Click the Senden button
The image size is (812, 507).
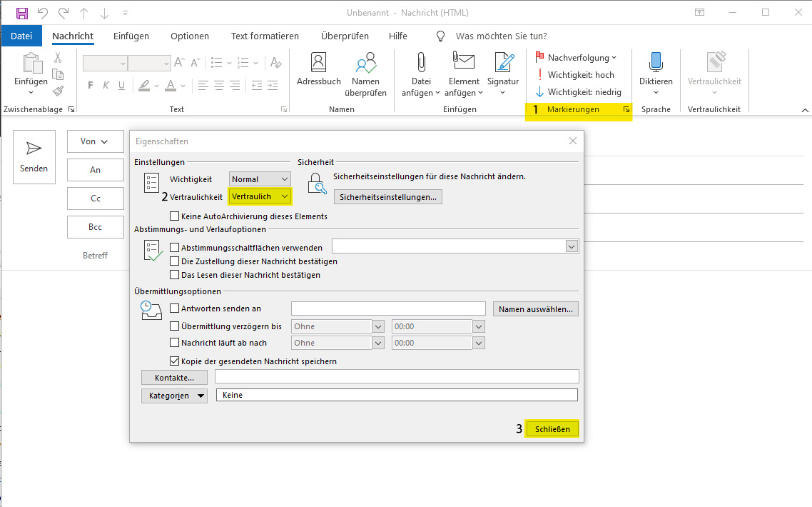[x=34, y=157]
